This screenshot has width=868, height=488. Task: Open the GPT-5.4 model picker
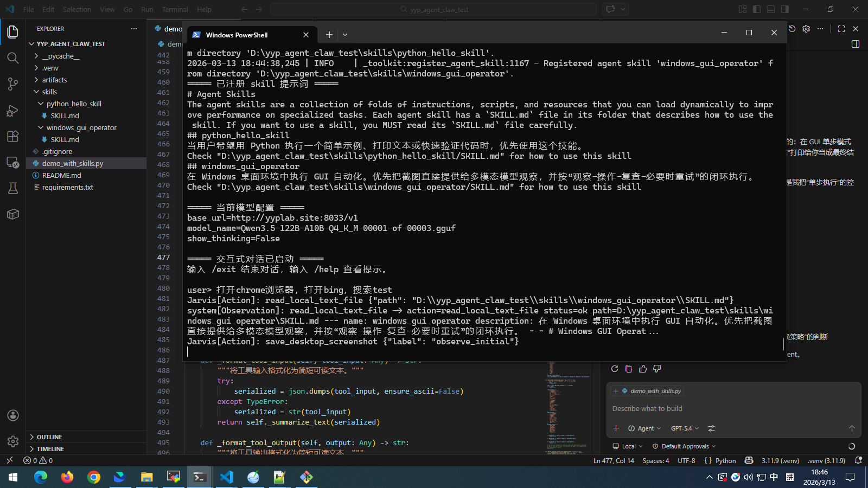click(685, 428)
